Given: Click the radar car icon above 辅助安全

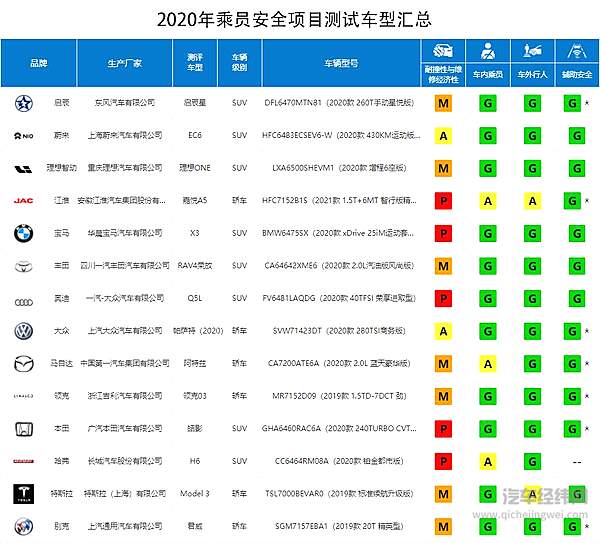Looking at the screenshot, I should [x=577, y=51].
